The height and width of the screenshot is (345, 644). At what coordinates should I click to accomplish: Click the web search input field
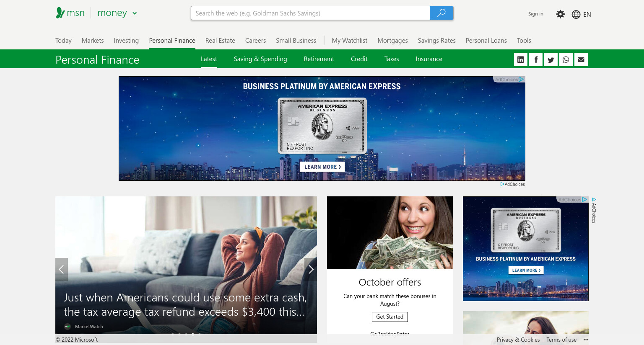pos(310,13)
